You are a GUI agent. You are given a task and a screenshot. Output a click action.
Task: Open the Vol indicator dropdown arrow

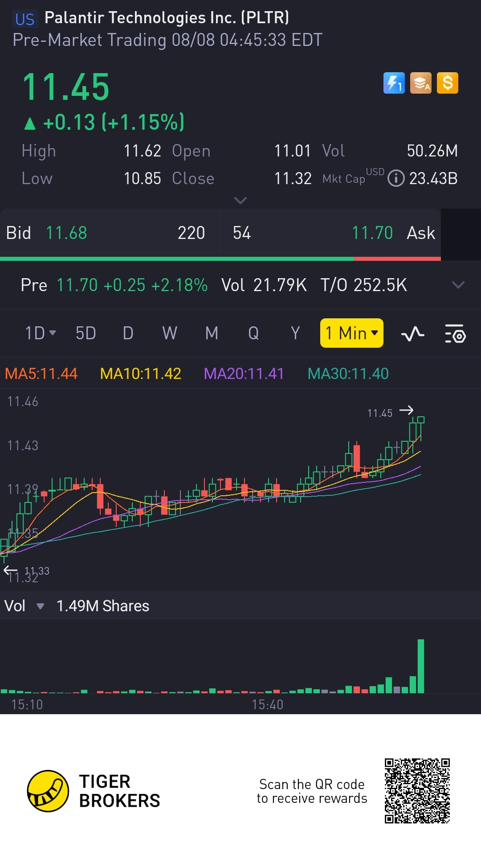40,606
